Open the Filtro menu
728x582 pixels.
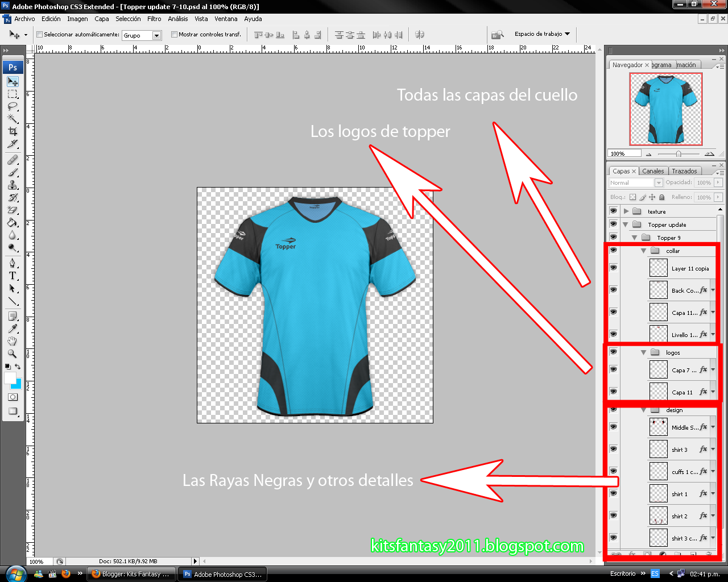[x=154, y=19]
